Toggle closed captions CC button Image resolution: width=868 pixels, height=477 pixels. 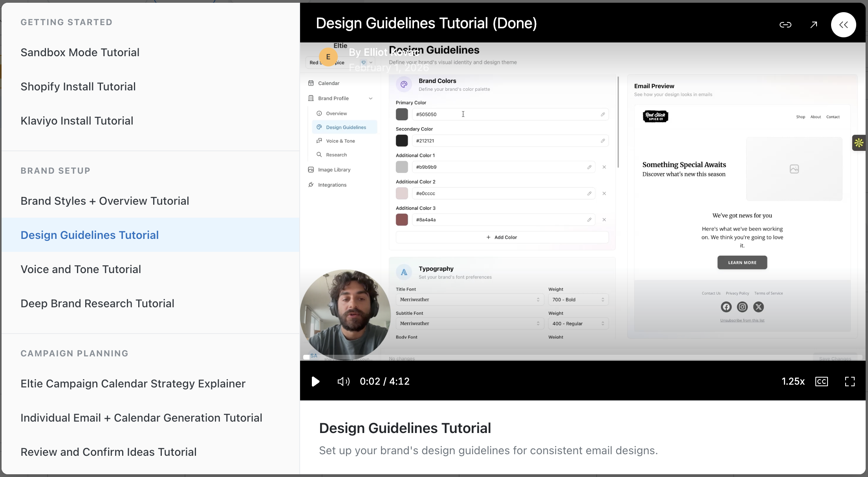pyautogui.click(x=822, y=382)
